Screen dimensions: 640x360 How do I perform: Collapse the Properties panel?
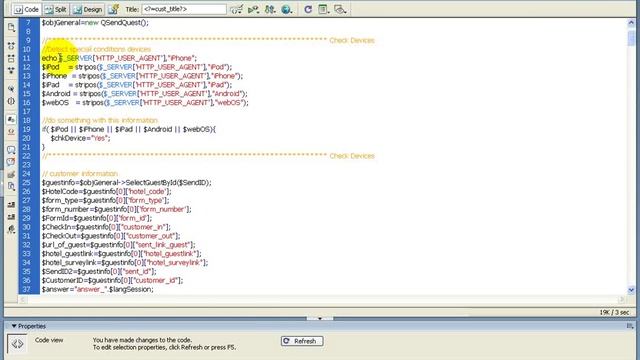coord(14,326)
